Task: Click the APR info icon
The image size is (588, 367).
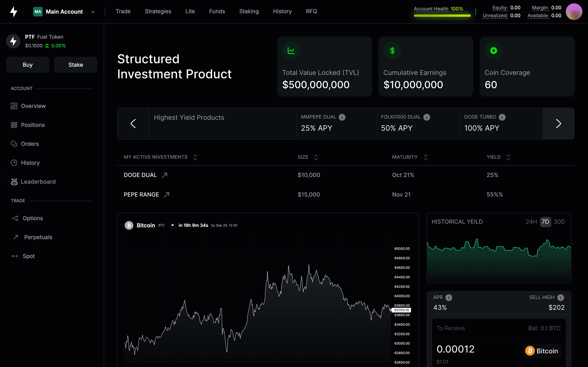Action: click(448, 298)
